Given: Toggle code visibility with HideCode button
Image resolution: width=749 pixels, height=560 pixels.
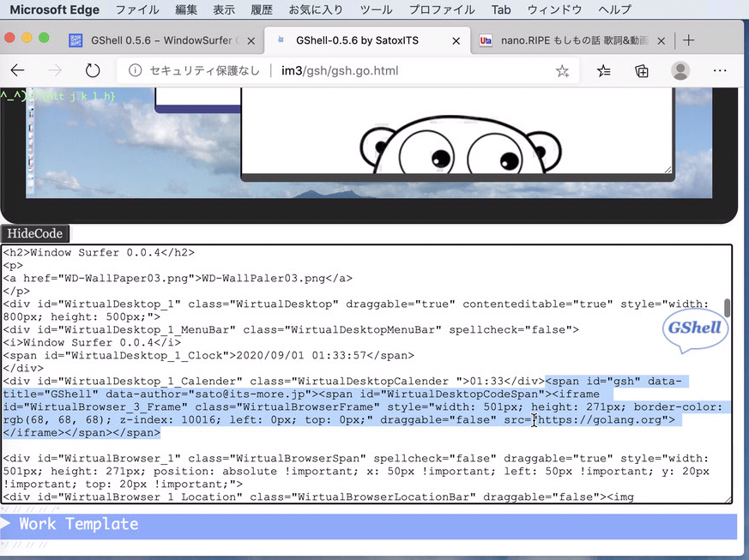Looking at the screenshot, I should (x=34, y=233).
